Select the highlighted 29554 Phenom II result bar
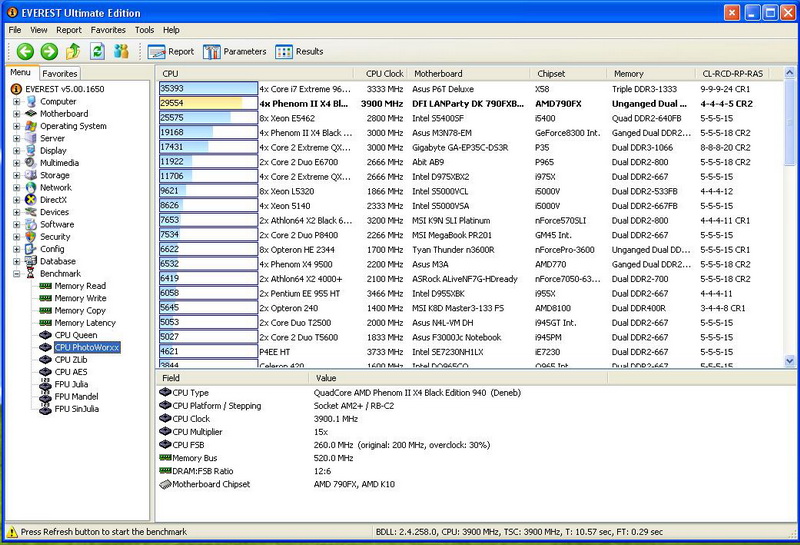The height and width of the screenshot is (545, 800). click(x=208, y=103)
